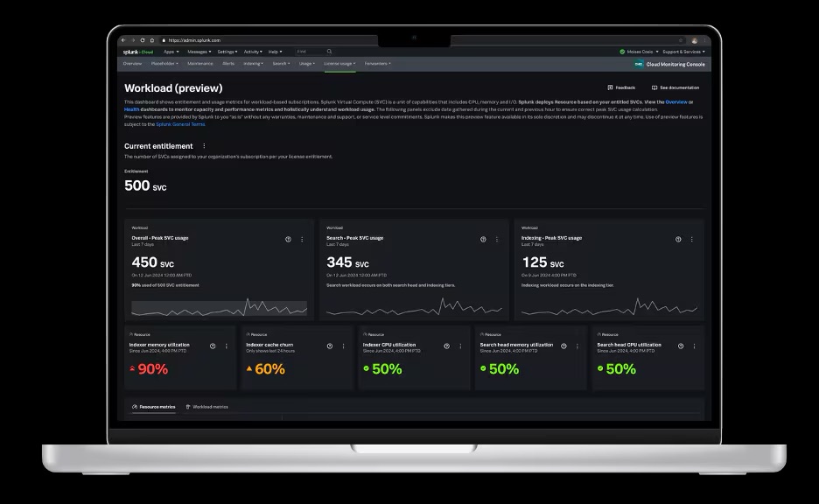This screenshot has width=819, height=504.
Task: Open info tooltip on Overall Peak SVC usage panel
Action: point(289,239)
